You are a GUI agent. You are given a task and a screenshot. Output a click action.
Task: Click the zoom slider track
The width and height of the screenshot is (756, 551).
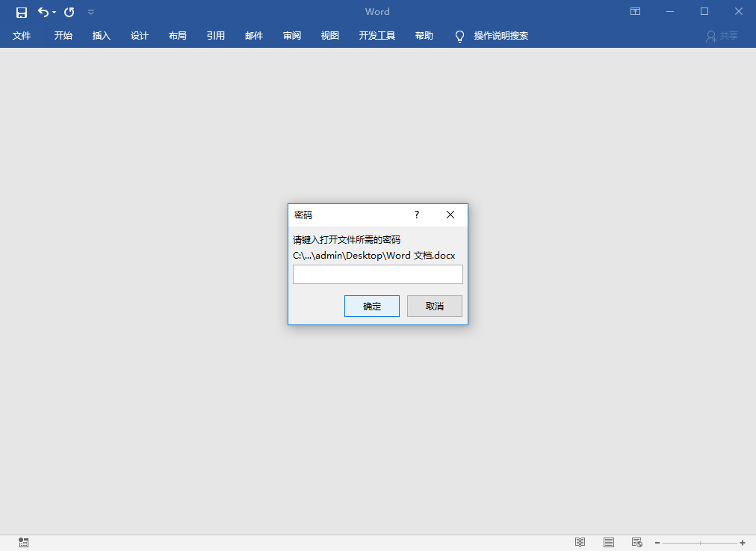coord(700,543)
